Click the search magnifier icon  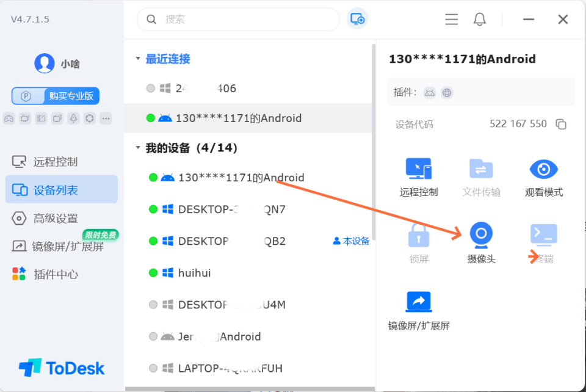[x=151, y=19]
